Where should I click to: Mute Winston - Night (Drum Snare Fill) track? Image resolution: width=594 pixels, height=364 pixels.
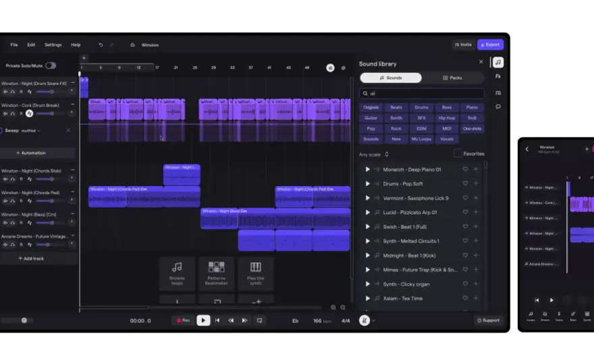point(5,92)
